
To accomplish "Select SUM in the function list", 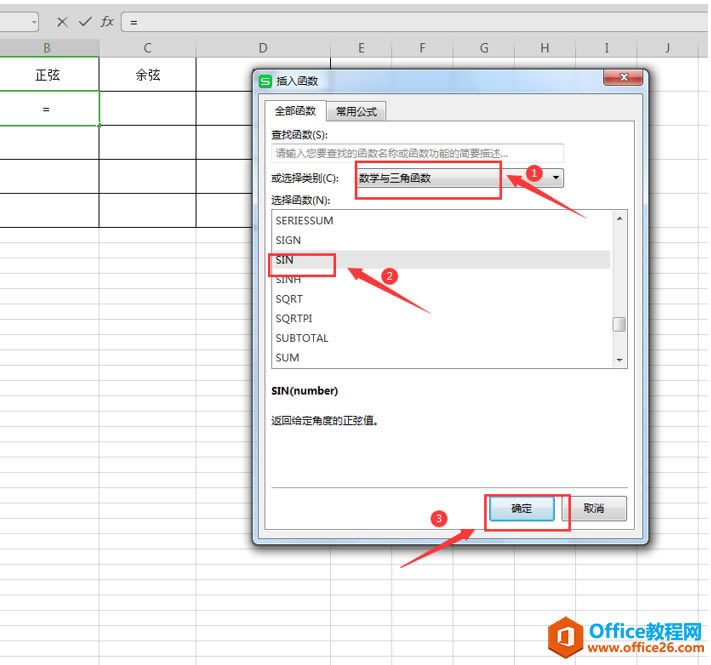I will click(441, 357).
